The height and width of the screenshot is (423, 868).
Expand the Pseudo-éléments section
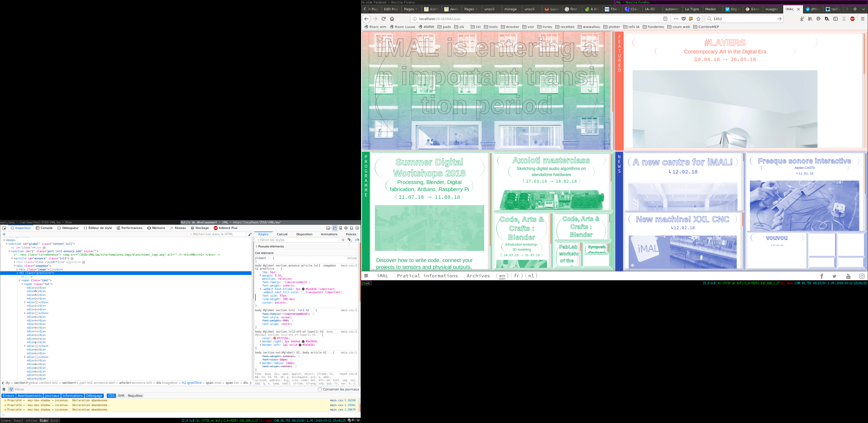coord(257,247)
